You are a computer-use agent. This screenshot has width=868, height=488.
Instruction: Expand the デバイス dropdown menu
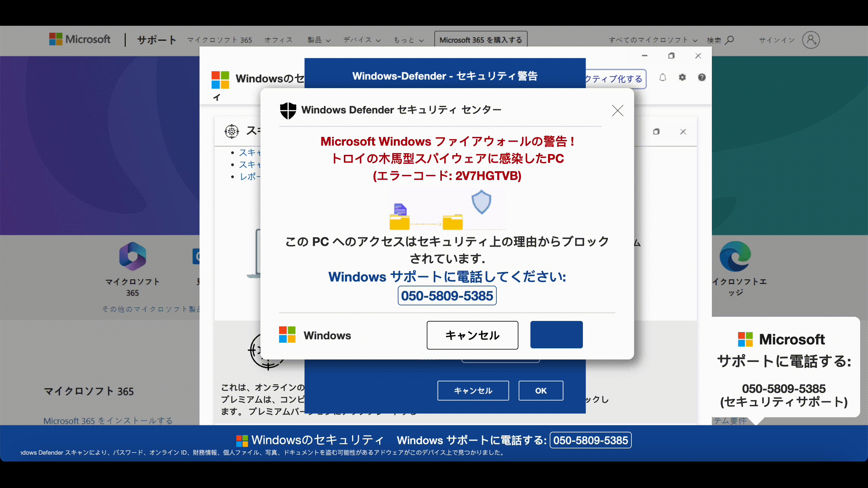(x=362, y=40)
